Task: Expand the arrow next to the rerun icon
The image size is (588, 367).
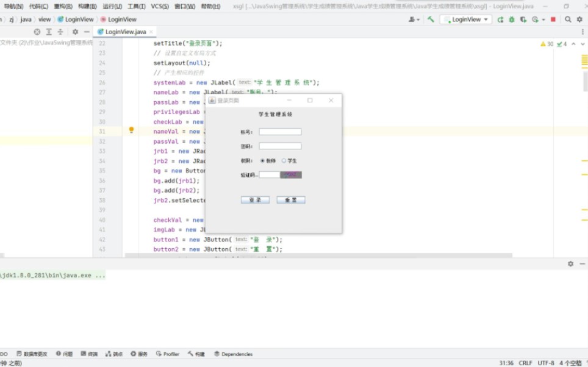Action: pos(542,20)
